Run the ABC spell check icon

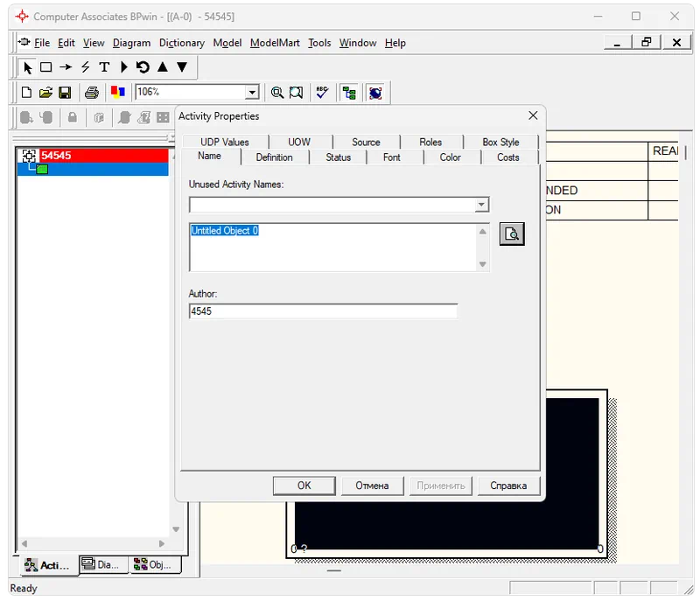pyautogui.click(x=322, y=93)
